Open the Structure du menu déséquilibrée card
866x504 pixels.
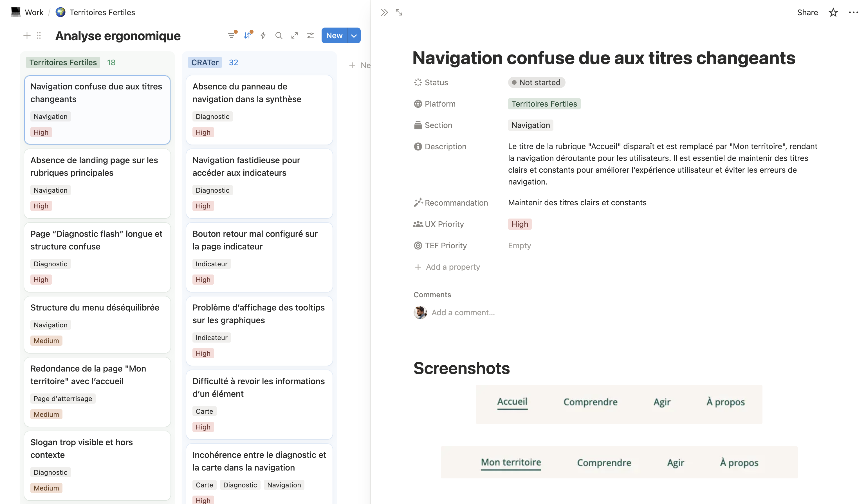coord(95,307)
